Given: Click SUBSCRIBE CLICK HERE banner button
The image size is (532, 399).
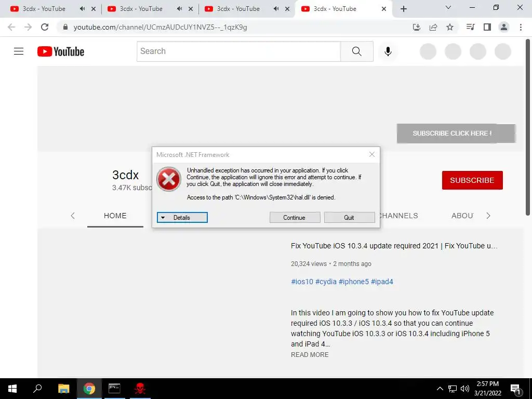Looking at the screenshot, I should [456, 134].
